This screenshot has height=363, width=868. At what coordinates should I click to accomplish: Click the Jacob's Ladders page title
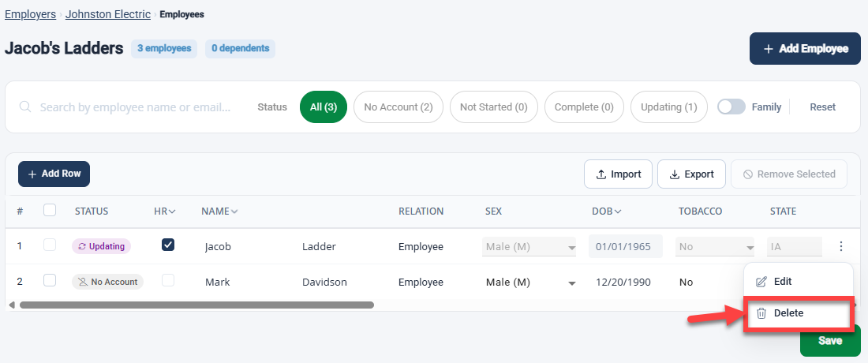click(64, 48)
